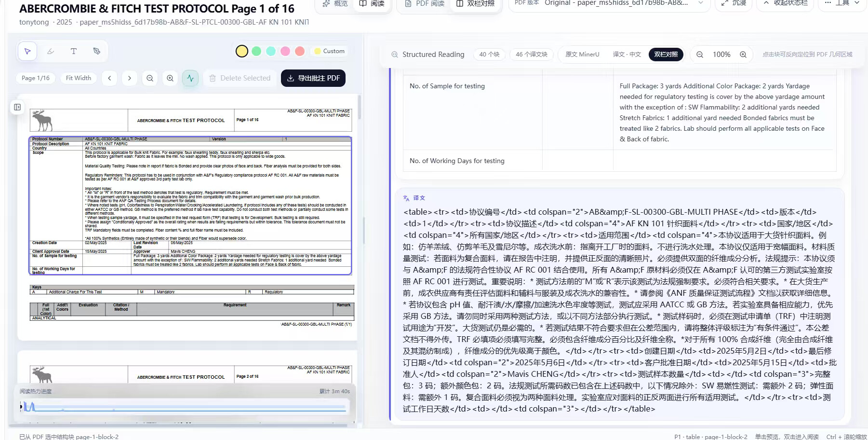The width and height of the screenshot is (868, 440).
Task: Choose the red highlight color
Action: click(300, 51)
